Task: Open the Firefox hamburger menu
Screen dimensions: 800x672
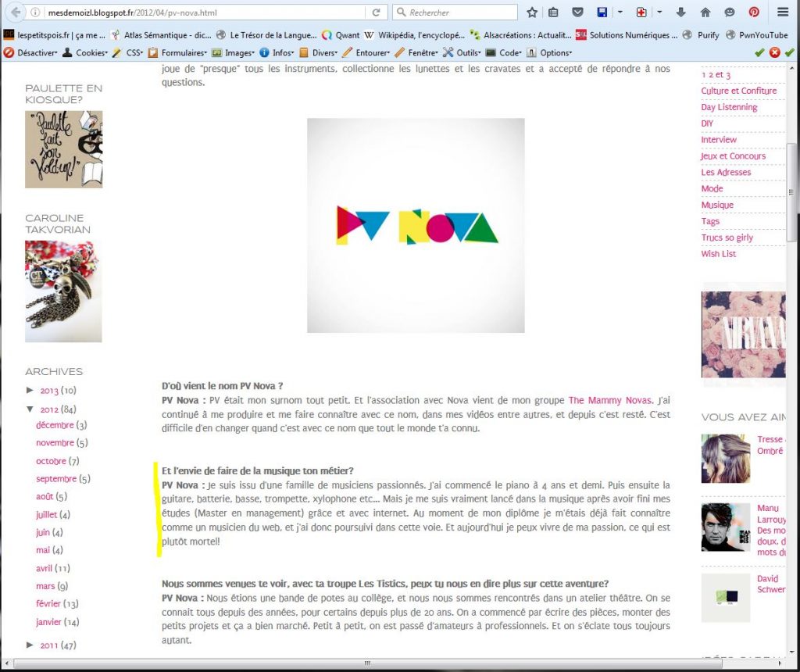Action: pos(783,13)
